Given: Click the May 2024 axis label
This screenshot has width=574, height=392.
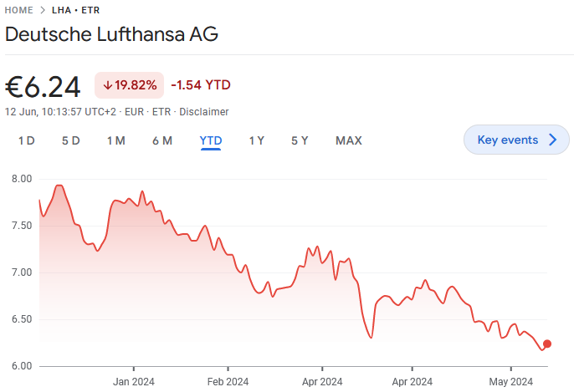Looking at the screenshot, I should [x=511, y=381].
